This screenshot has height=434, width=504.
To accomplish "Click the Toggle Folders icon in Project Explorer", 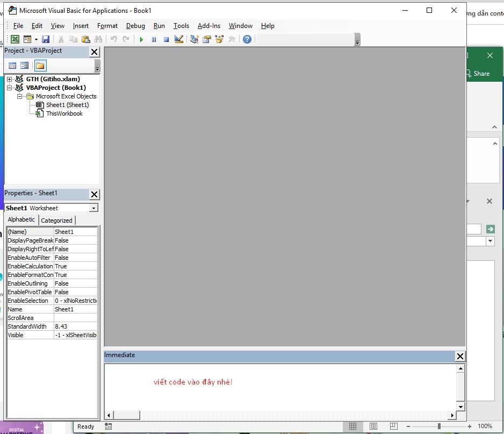I will [x=40, y=66].
